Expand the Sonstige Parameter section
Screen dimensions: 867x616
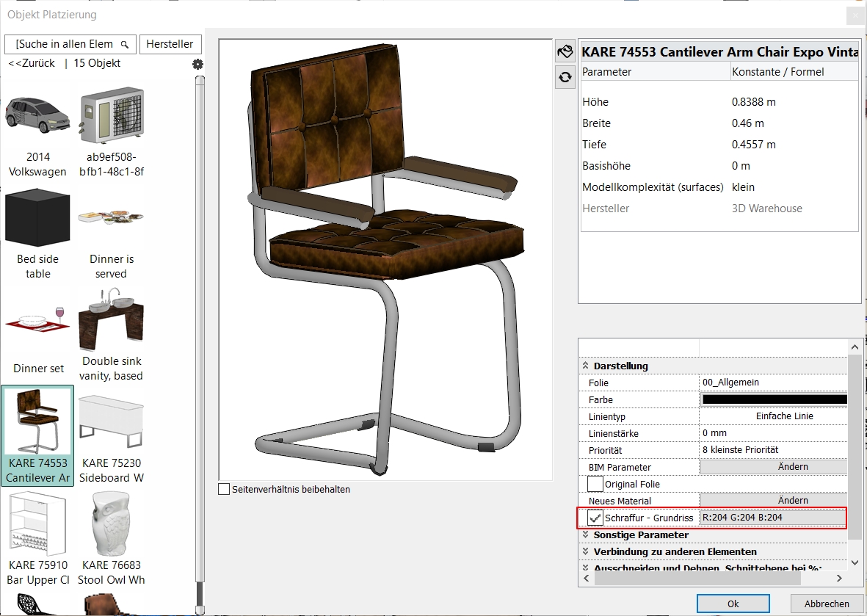click(x=585, y=535)
